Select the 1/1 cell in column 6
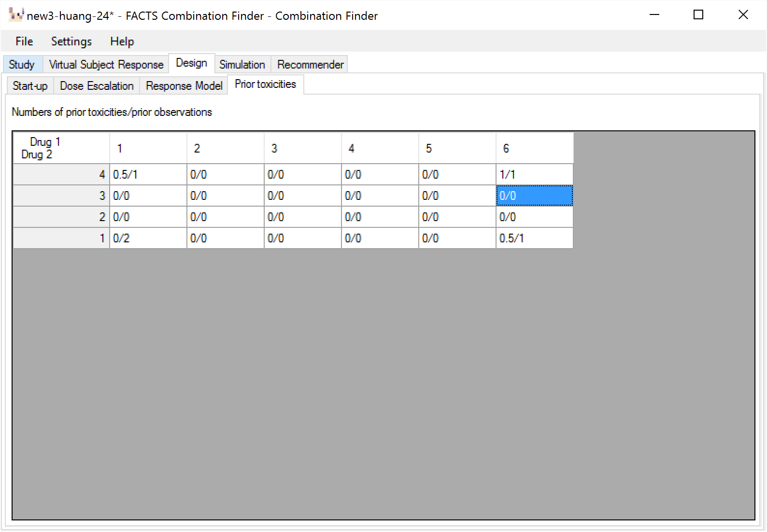Viewport: 767px width, 532px height. point(534,174)
